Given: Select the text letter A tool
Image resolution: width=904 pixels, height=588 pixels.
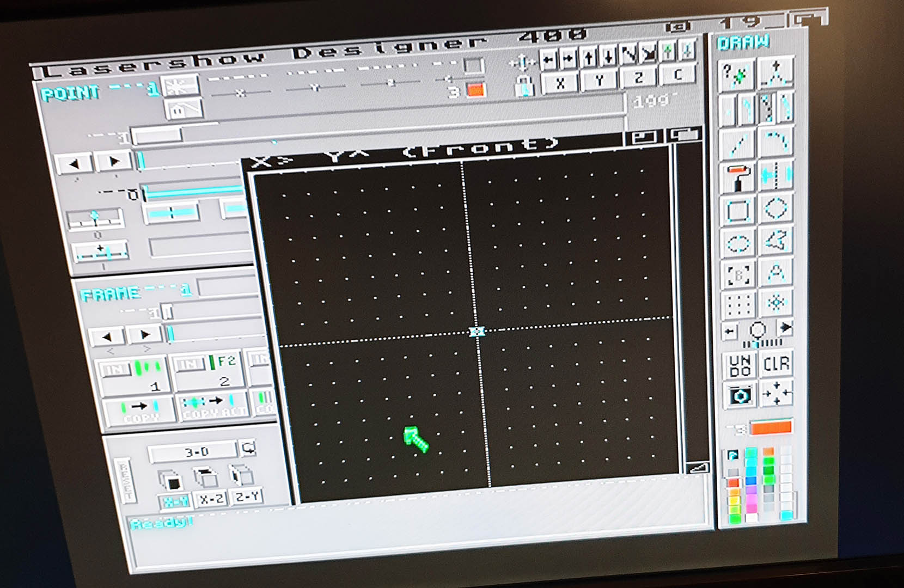Looking at the screenshot, I should [776, 273].
